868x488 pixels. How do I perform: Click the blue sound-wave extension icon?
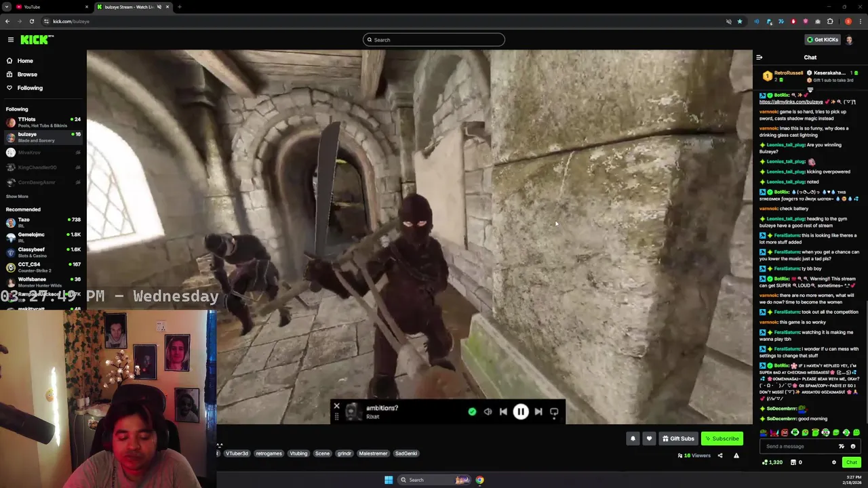pyautogui.click(x=757, y=21)
